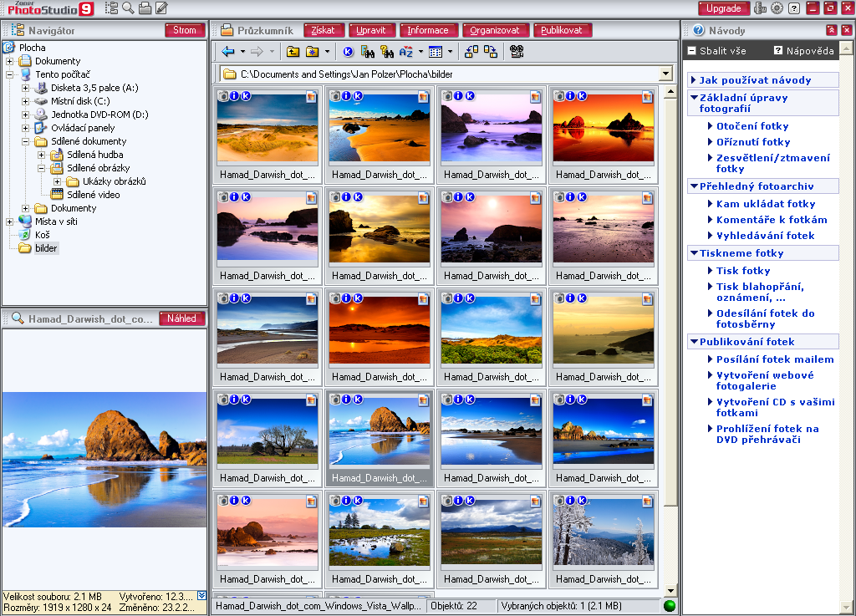Screen dimensions: 856x616
Task: Click the question-mark binoculars search icon
Action: tap(387, 51)
